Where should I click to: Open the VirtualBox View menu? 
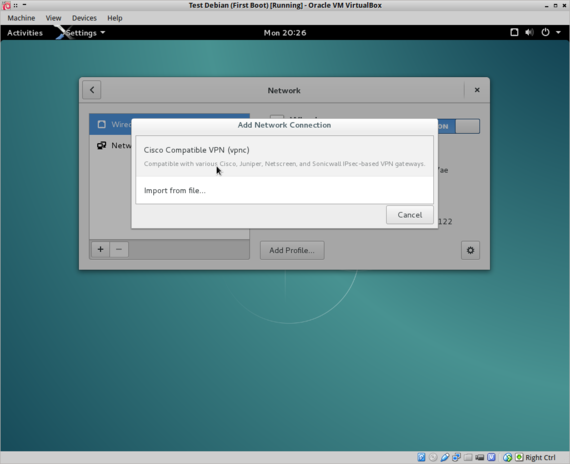pyautogui.click(x=53, y=18)
